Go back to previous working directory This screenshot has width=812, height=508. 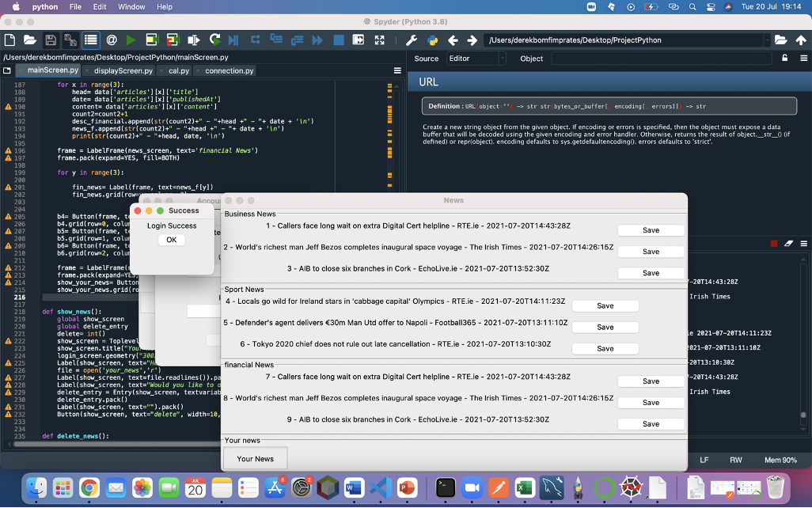click(x=453, y=40)
